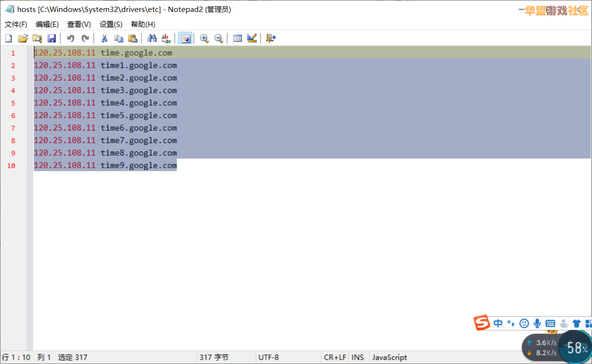Image resolution: width=592 pixels, height=364 pixels.
Task: Click line 8 text time7.google.com
Action: (139, 140)
